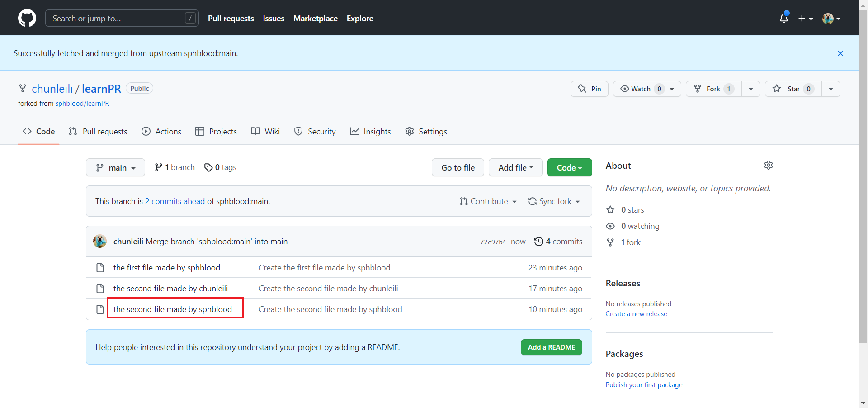Open the upstream sphblood/learnPR link
This screenshot has width=868, height=408.
point(82,104)
